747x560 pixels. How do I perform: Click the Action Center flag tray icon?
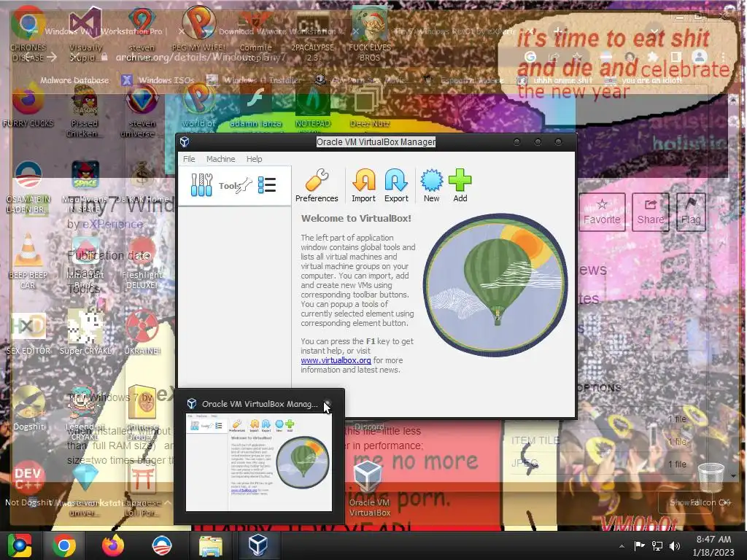point(639,545)
